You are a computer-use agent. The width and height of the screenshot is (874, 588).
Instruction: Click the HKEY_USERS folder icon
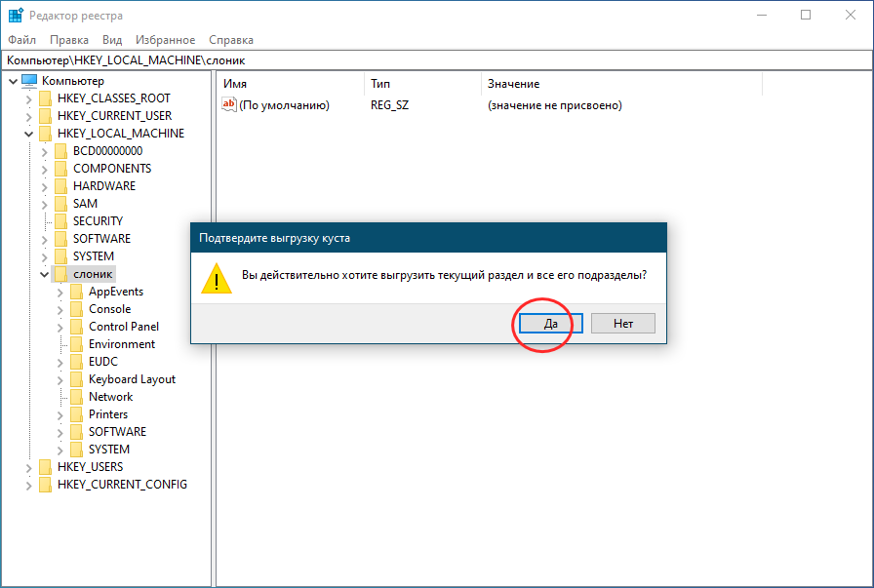[x=46, y=467]
